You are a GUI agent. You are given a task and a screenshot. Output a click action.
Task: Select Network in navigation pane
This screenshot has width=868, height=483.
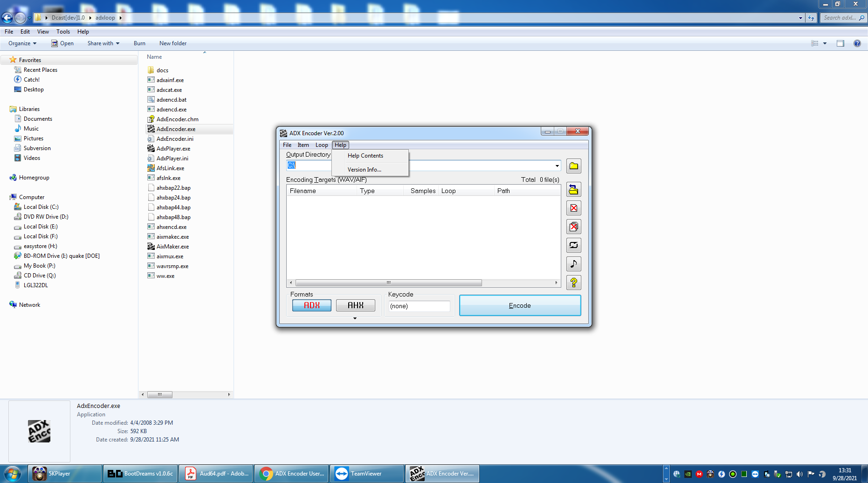29,305
